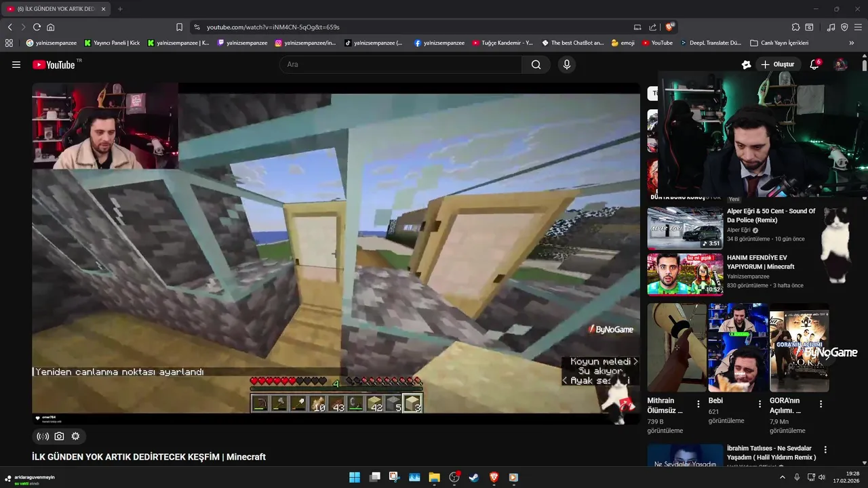Open The best ChatBot bookmark

[573, 43]
